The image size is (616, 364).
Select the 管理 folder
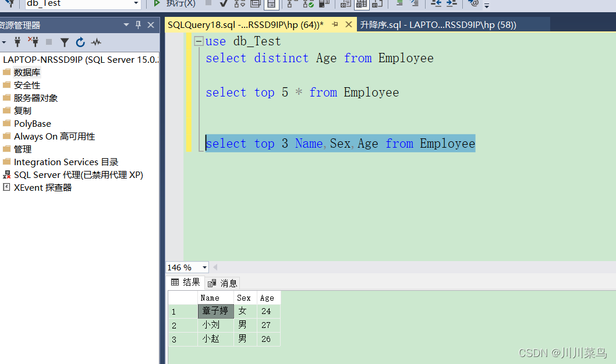point(22,149)
